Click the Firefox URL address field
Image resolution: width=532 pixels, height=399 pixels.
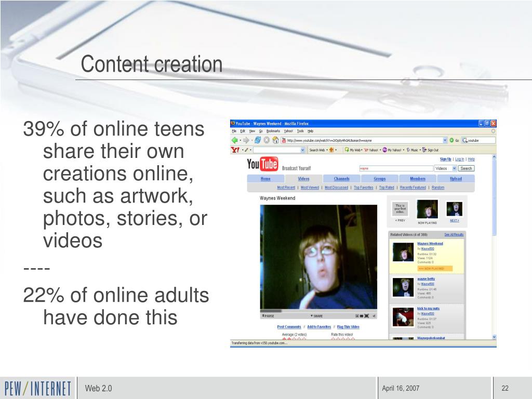[365, 140]
